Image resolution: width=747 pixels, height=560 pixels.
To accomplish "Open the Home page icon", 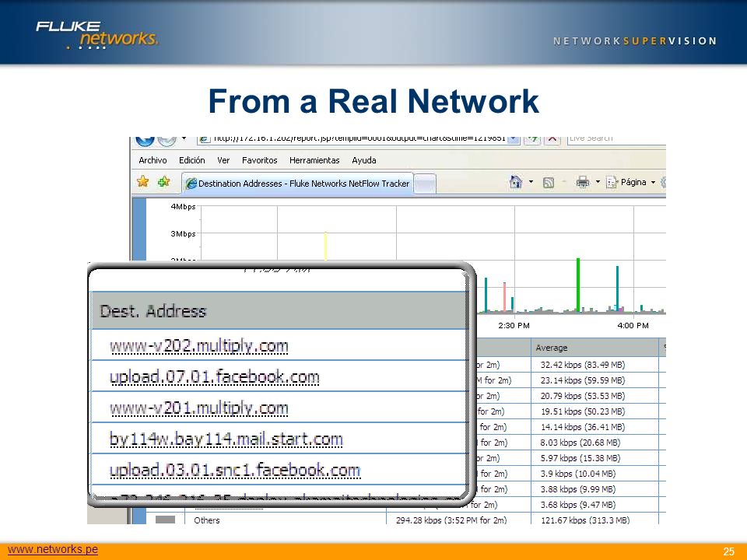I will (515, 182).
